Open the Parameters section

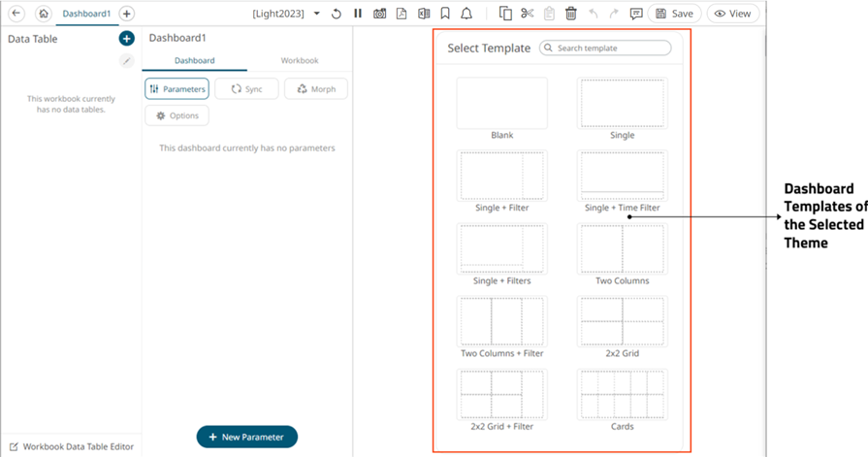pyautogui.click(x=177, y=88)
